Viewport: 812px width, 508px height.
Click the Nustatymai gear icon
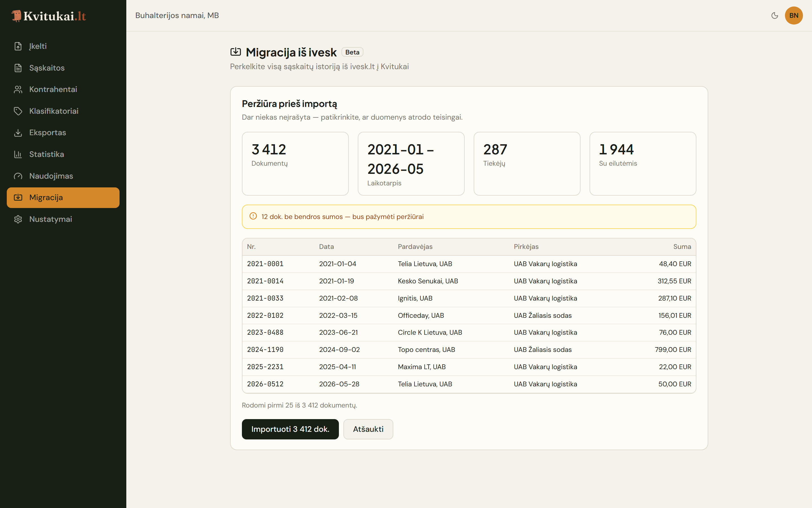pyautogui.click(x=18, y=219)
